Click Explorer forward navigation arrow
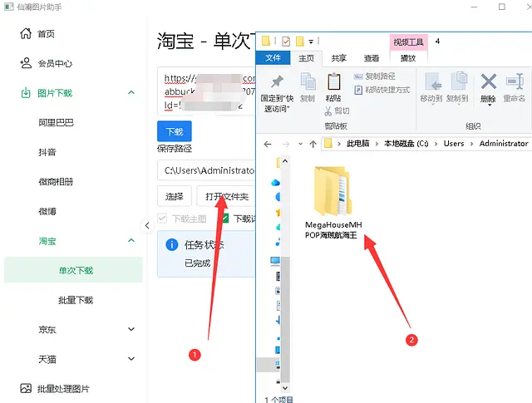This screenshot has width=532, height=403. [x=286, y=145]
